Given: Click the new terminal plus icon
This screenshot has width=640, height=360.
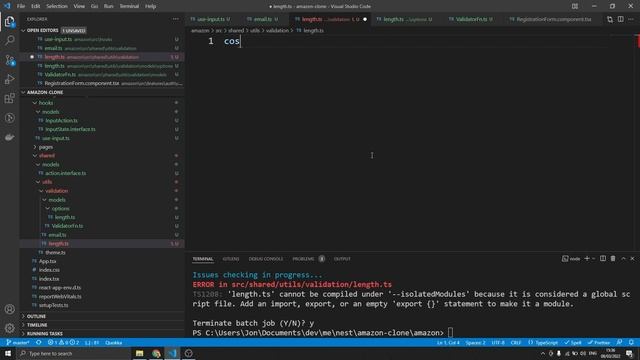Looking at the screenshot, I should 587,258.
